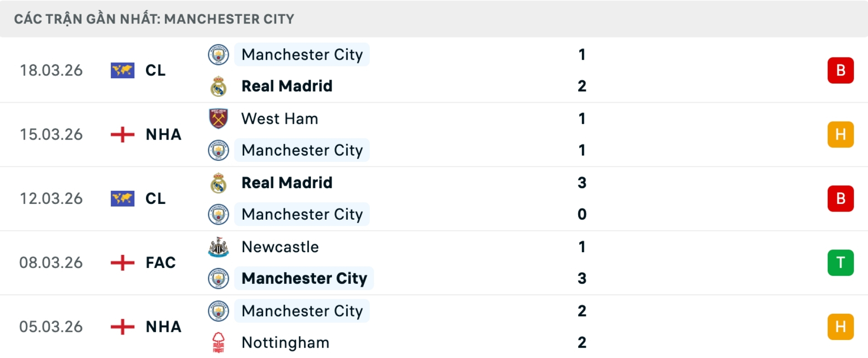The width and height of the screenshot is (868, 358).
Task: Open the Nottingham team link
Action: coord(285,343)
